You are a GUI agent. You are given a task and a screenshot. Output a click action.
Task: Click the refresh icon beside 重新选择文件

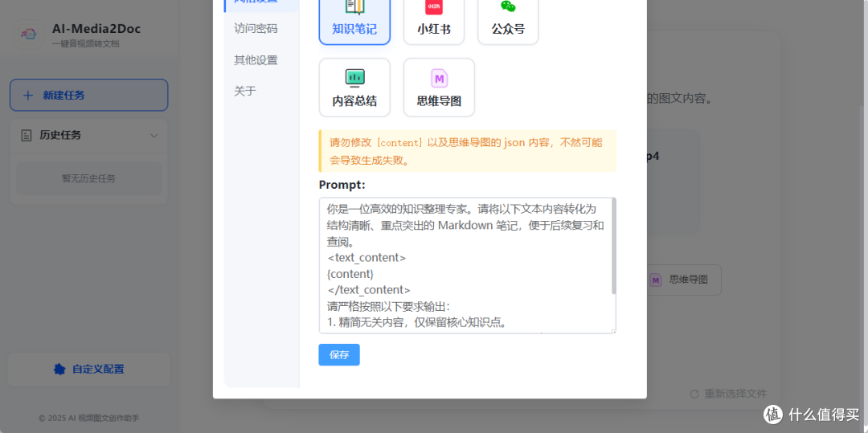coord(694,394)
